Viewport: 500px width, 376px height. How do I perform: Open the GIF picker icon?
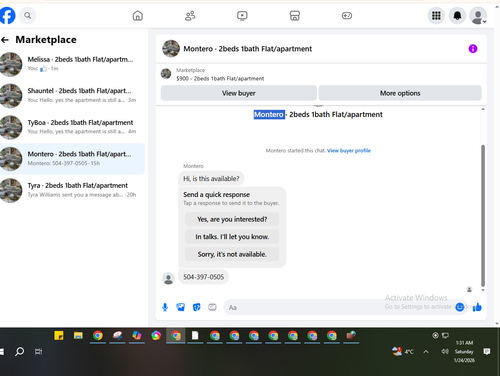coord(212,307)
